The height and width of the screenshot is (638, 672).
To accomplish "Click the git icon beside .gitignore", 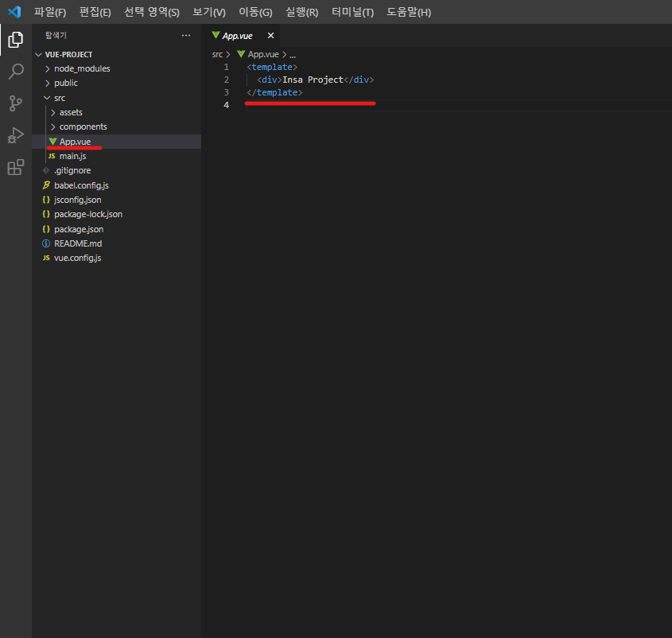I will coord(46,170).
